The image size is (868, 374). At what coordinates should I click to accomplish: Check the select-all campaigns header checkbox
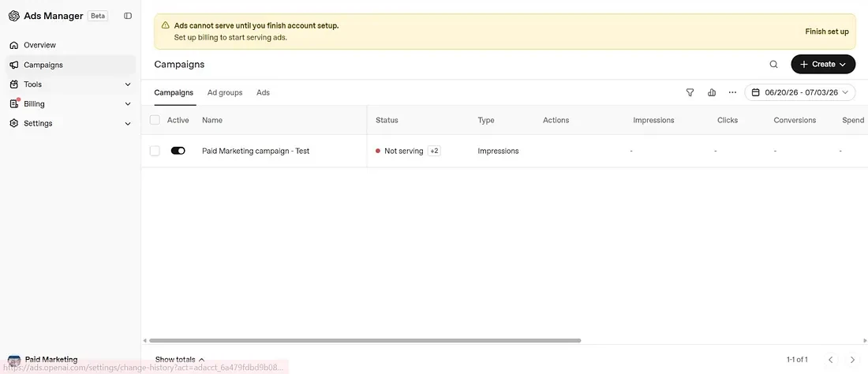click(155, 120)
